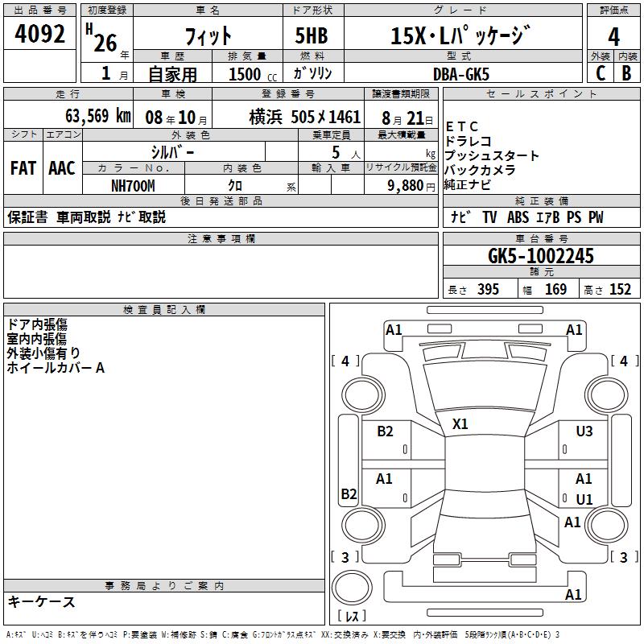644x644 pixels.
Task: Select the ドラレコ sales point
Action: [469, 142]
